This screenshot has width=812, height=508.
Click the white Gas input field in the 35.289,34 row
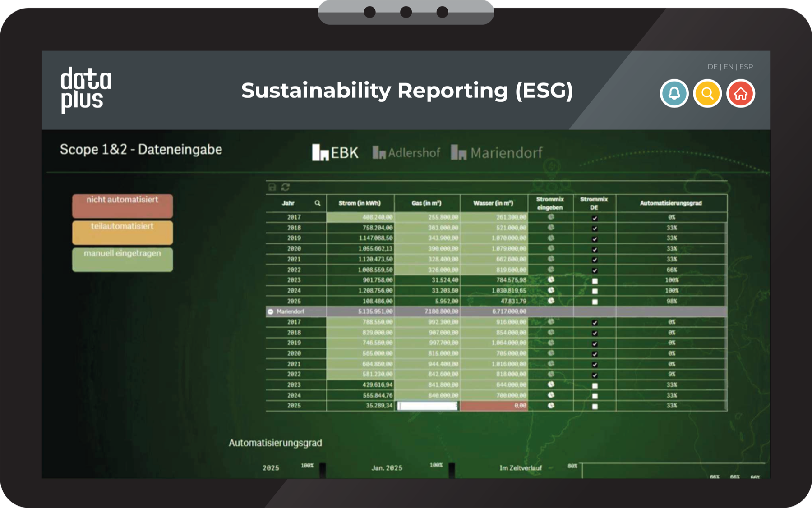point(427,406)
